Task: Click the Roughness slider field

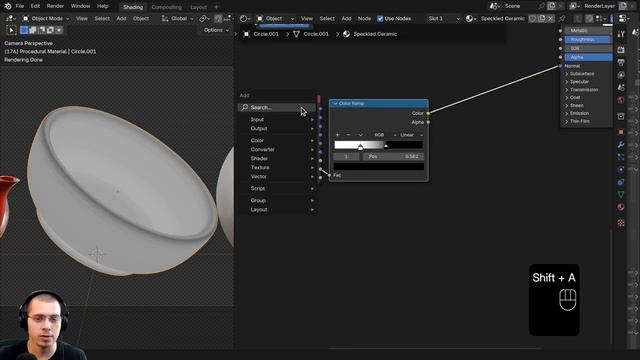Action: 588,40
